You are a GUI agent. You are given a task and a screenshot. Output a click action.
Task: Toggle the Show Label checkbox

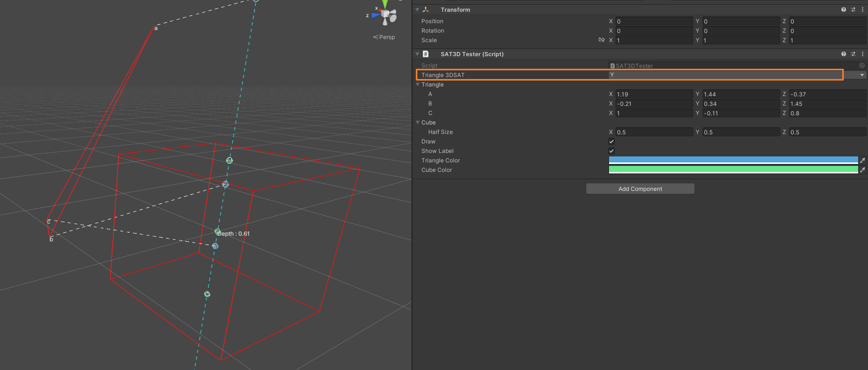pos(611,151)
